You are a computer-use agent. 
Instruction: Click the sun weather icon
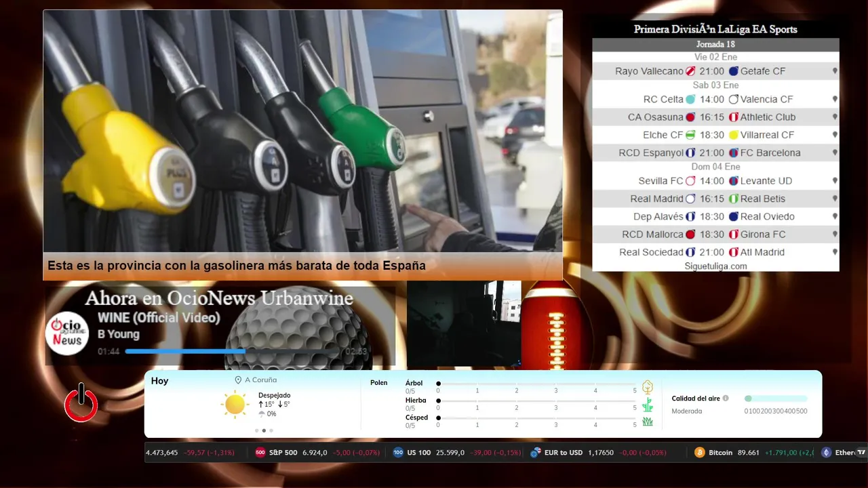235,405
